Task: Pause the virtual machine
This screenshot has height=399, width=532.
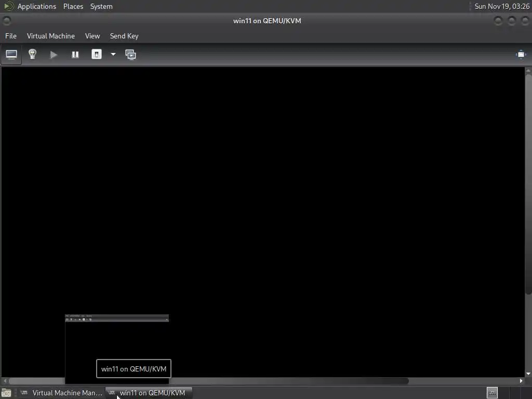Action: point(75,55)
